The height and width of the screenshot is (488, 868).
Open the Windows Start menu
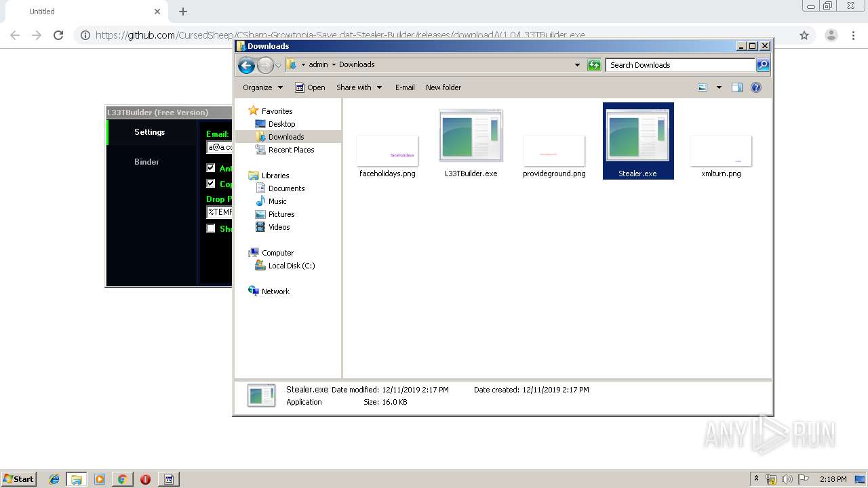18,479
